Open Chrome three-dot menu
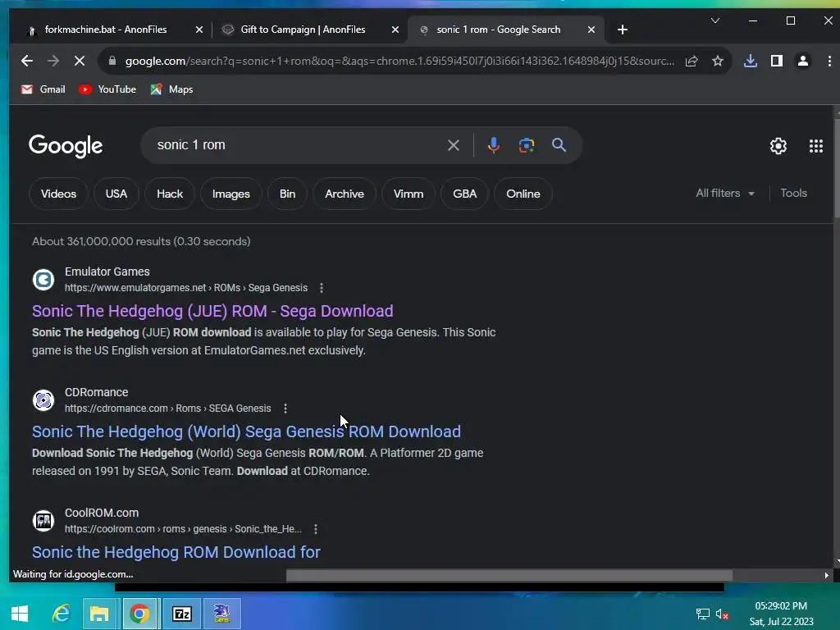Screen dimensions: 840x630 point(829,61)
